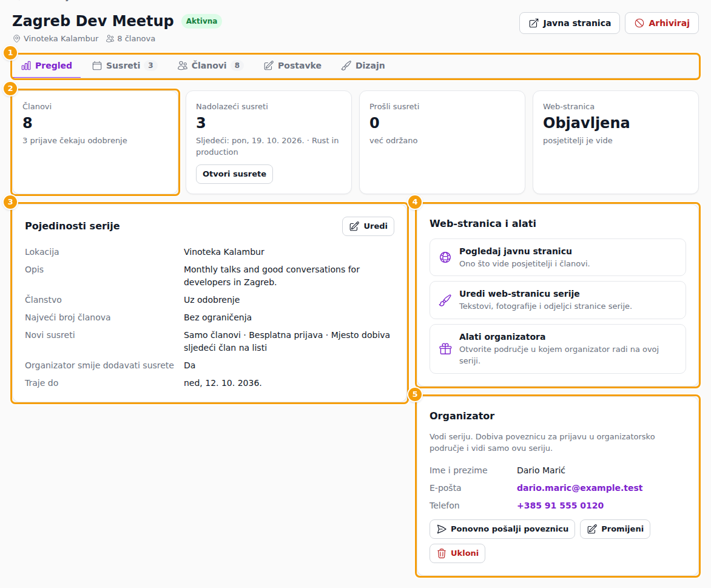The height and width of the screenshot is (588, 711).
Task: Click the globe icon beside Pogledaj javnu stranicu
Action: coord(445,257)
